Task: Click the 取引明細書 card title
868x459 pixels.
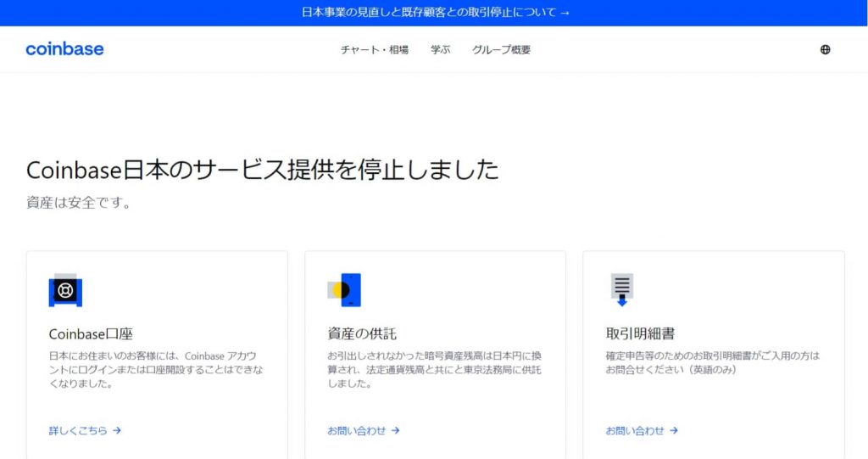Action: (641, 333)
